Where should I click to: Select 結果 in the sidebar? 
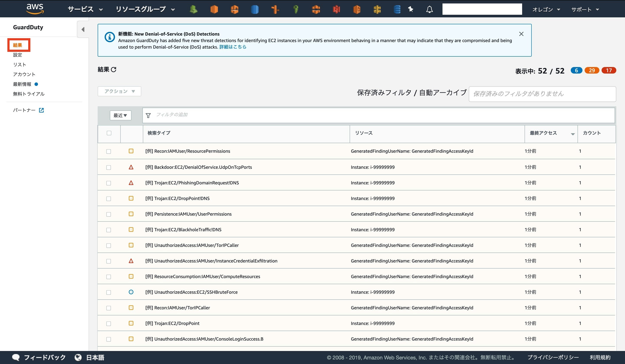coord(18,45)
